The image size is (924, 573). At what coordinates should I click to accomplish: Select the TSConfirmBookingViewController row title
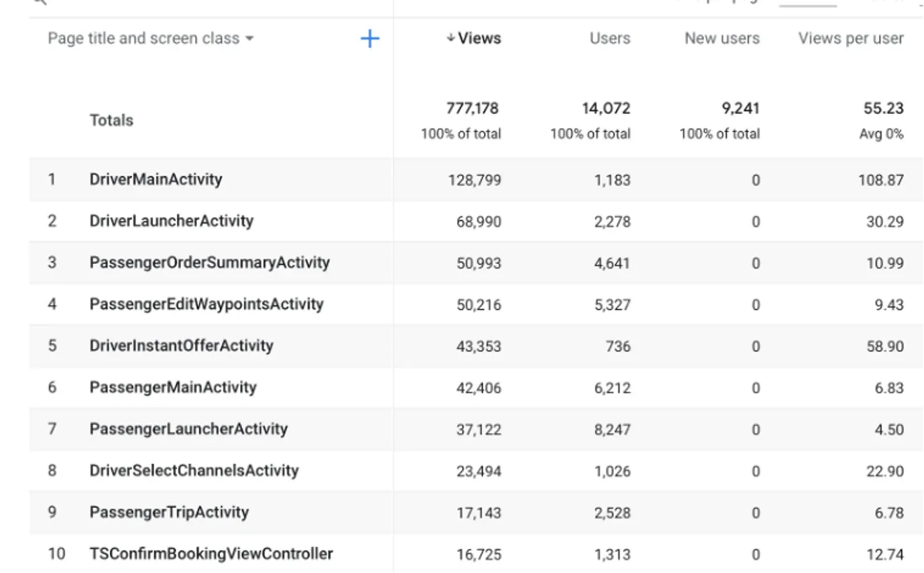pyautogui.click(x=211, y=554)
